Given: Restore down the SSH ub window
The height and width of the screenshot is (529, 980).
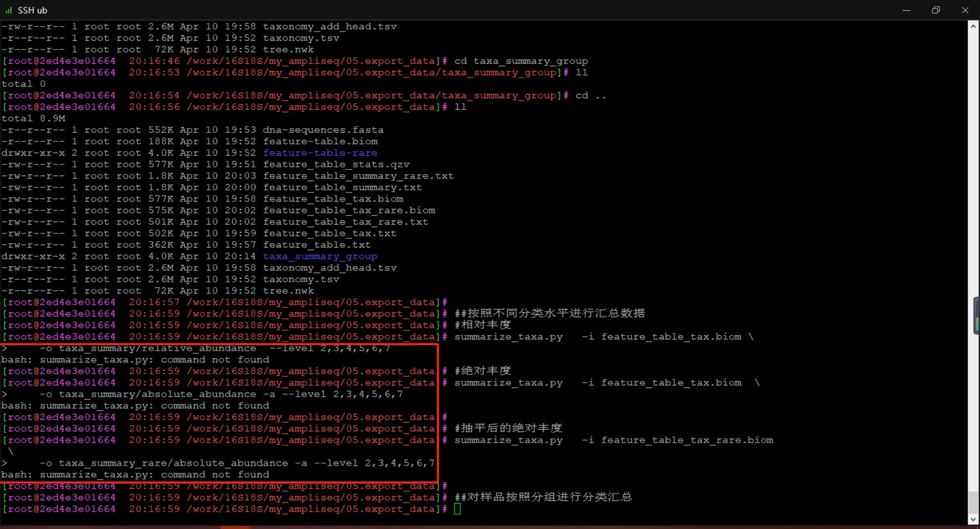Looking at the screenshot, I should 936,10.
